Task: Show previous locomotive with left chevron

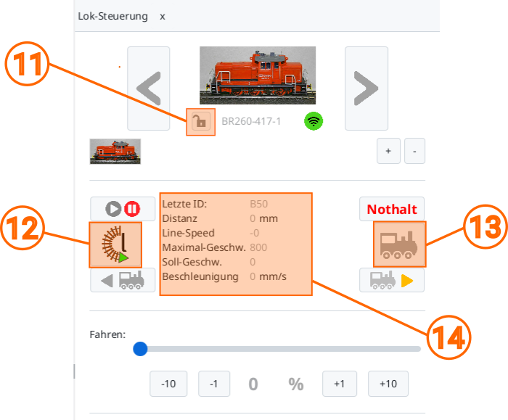Action: pos(148,88)
